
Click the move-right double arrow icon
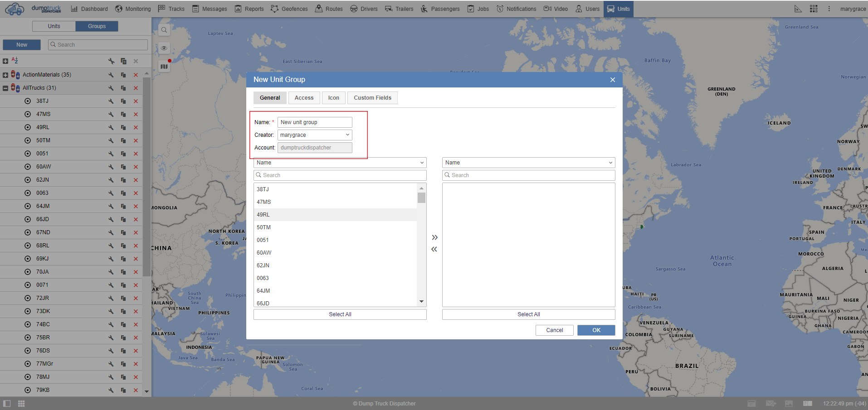434,237
